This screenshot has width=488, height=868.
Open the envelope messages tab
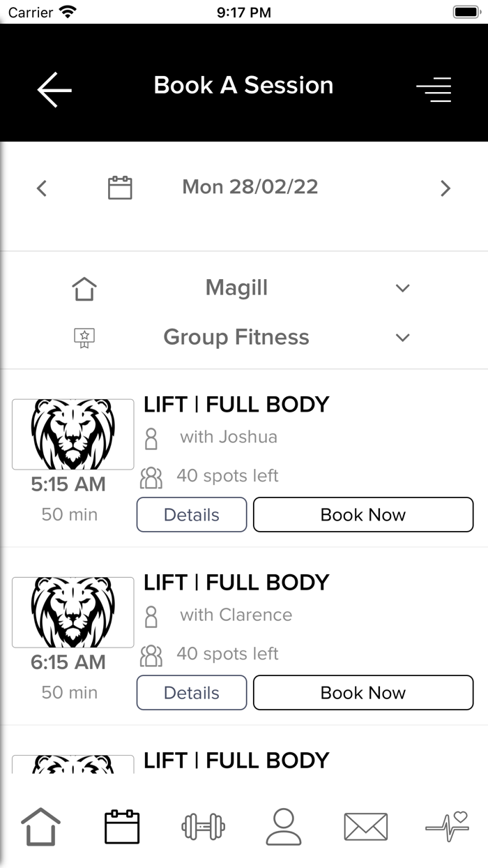click(365, 827)
